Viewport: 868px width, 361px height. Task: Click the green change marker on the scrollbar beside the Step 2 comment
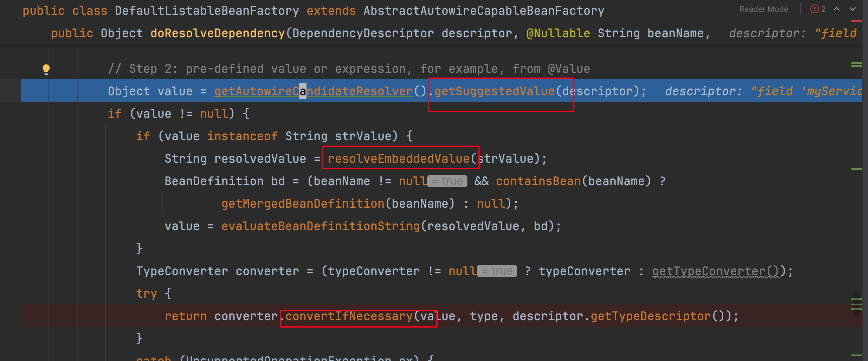tap(856, 65)
